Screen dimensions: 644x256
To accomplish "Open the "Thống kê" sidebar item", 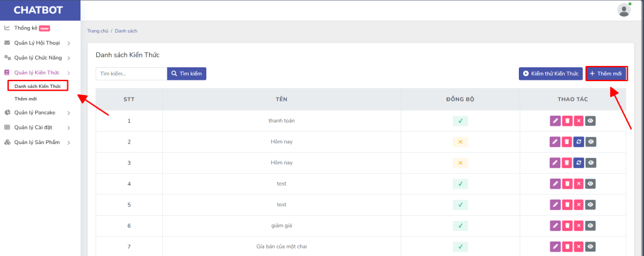I will point(27,28).
